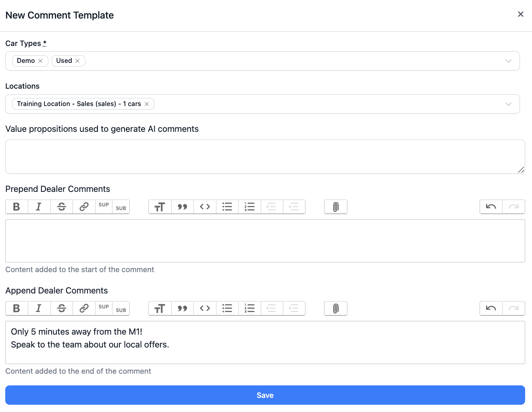Click italic icon in Append Dealer Comments toolbar

pyautogui.click(x=39, y=308)
